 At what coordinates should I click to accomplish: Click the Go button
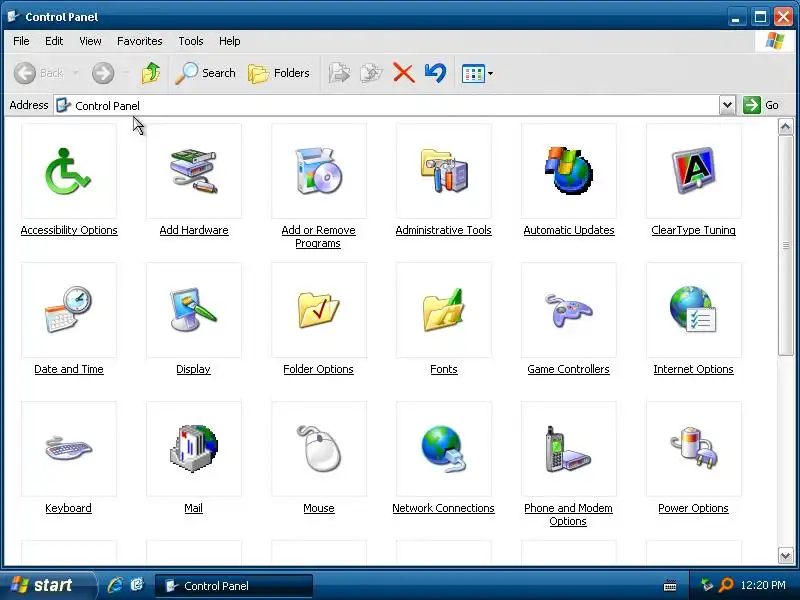[761, 105]
